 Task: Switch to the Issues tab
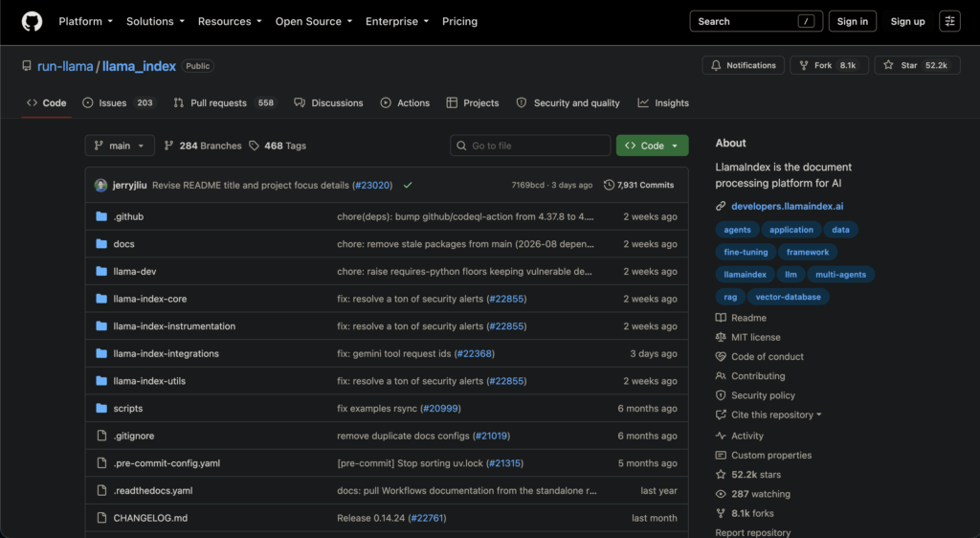(118, 103)
